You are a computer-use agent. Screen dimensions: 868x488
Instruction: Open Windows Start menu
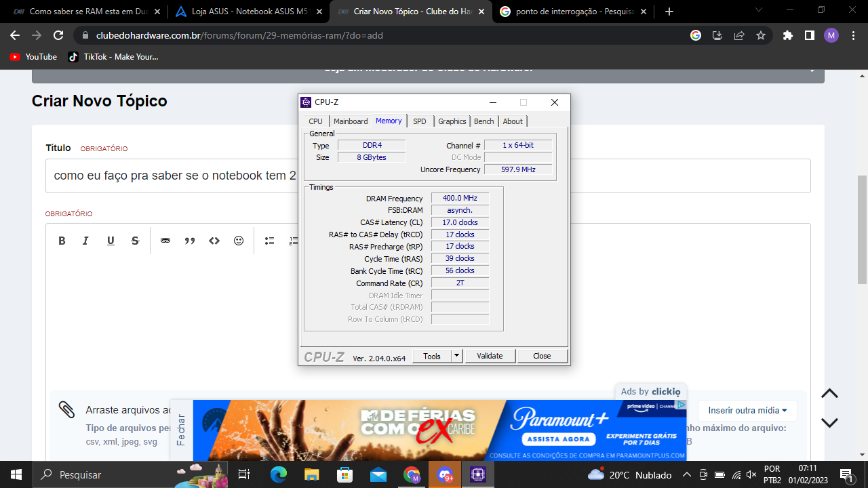(16, 474)
